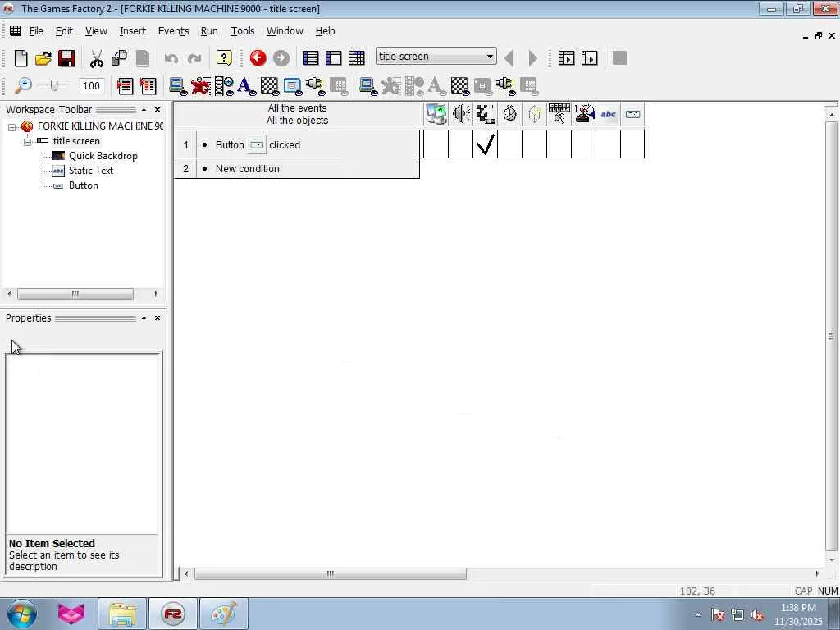This screenshot has width=840, height=630.
Task: Toggle visibility of text objects filter
Action: 246,86
